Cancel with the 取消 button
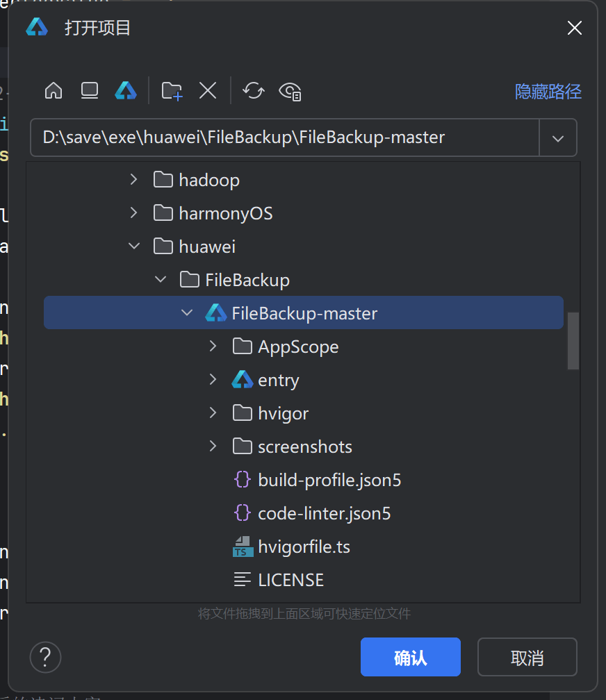 tap(527, 657)
